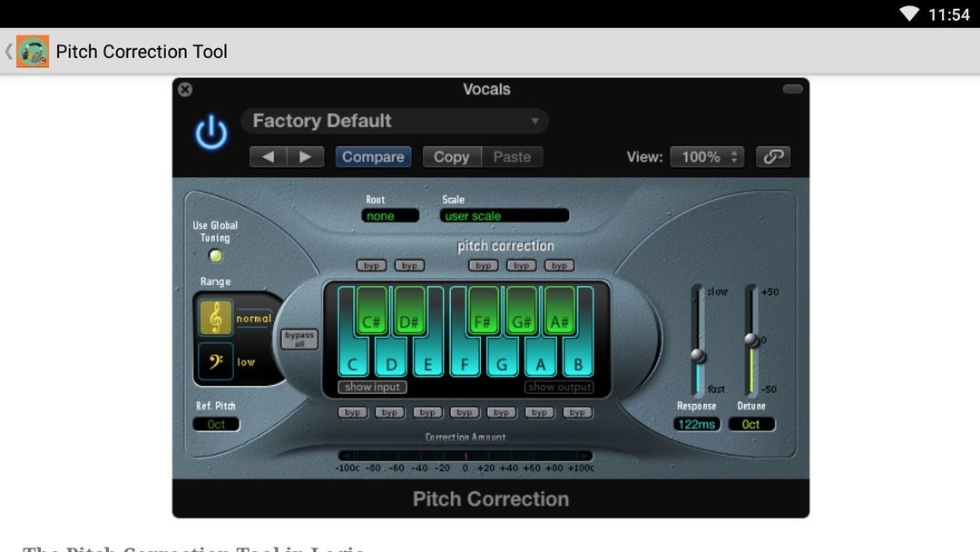This screenshot has height=552, width=980.
Task: Click the Response slider handle
Action: coord(698,356)
